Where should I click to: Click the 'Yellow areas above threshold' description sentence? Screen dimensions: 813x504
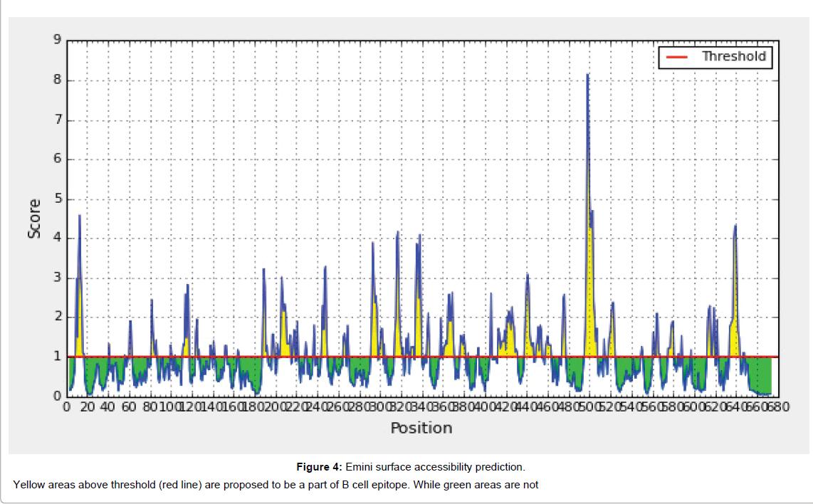pyautogui.click(x=276, y=485)
